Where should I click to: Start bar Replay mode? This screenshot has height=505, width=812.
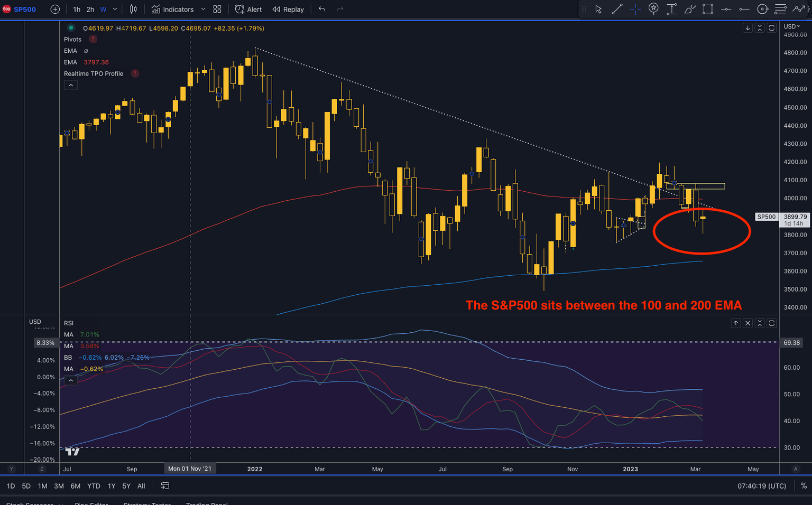coord(288,9)
